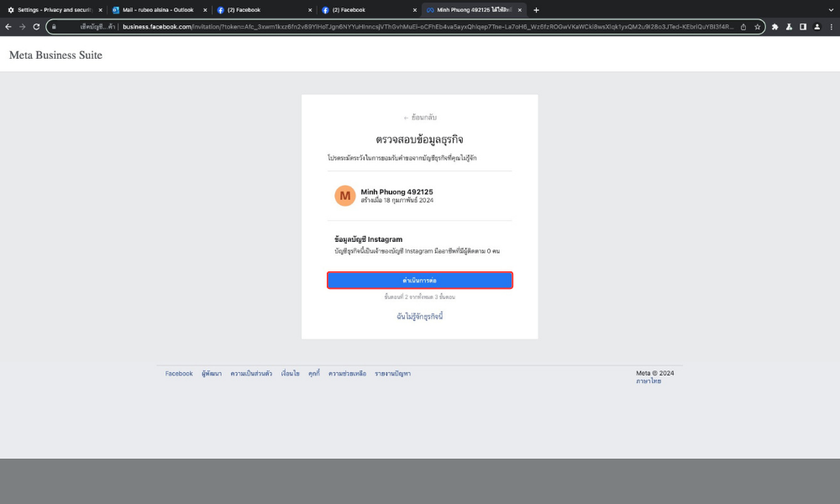Reload the current page
This screenshot has height=504, width=840.
pyautogui.click(x=36, y=27)
